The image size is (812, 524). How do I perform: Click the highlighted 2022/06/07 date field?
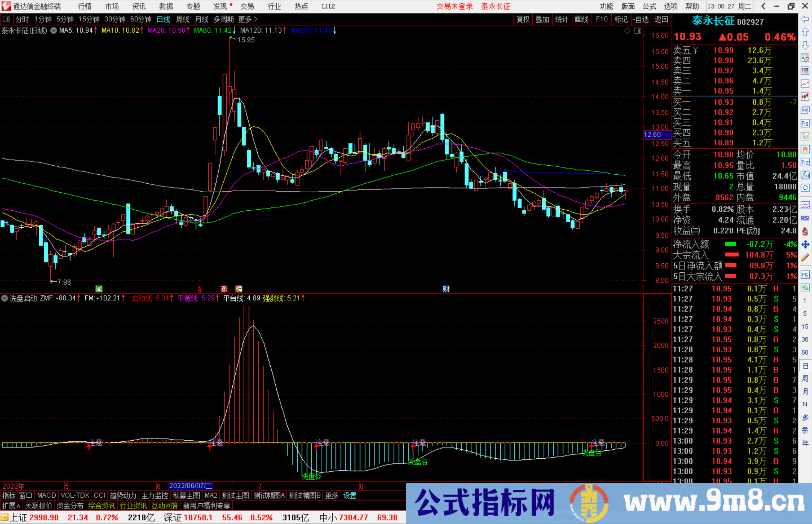coord(191,486)
